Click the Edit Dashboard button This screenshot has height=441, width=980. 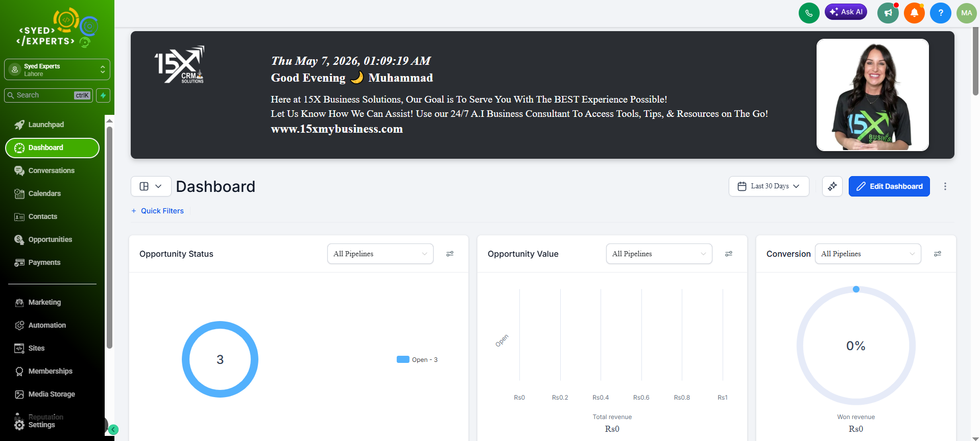coord(889,186)
